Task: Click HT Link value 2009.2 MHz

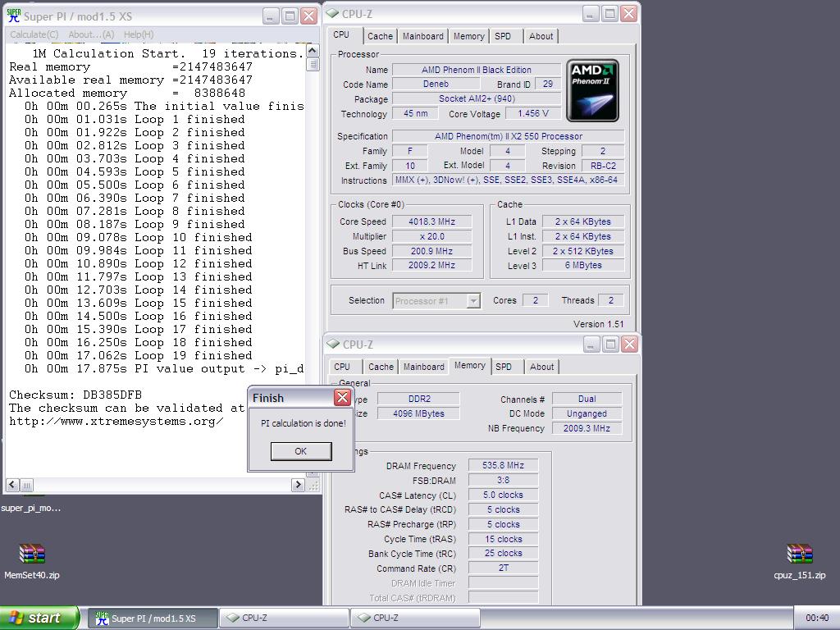Action: click(431, 265)
